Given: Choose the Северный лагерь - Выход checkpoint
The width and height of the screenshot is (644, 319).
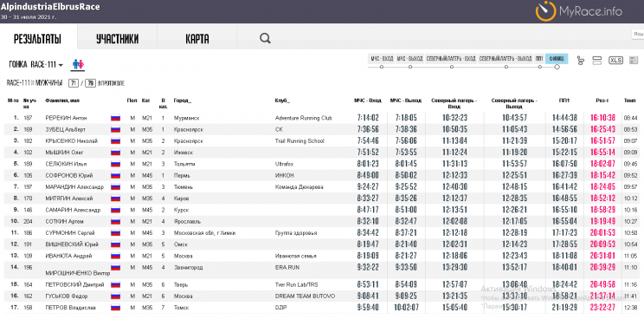Looking at the screenshot, I should click(506, 59).
